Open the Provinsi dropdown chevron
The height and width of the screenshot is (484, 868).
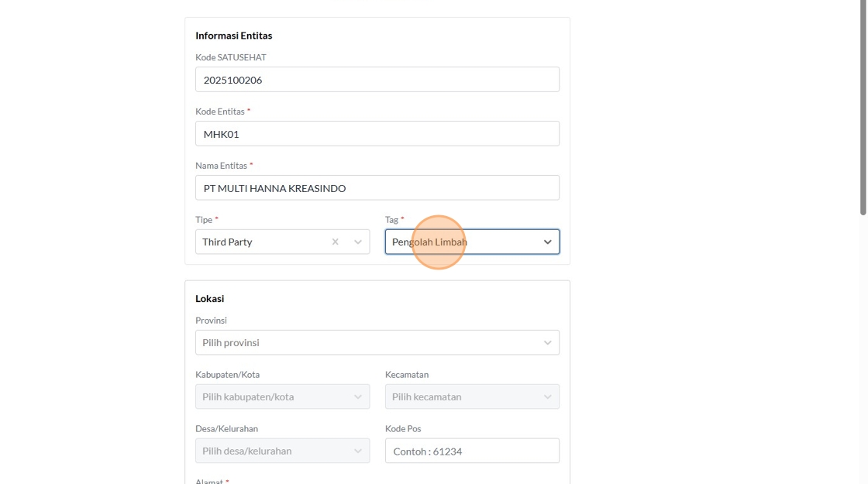547,342
